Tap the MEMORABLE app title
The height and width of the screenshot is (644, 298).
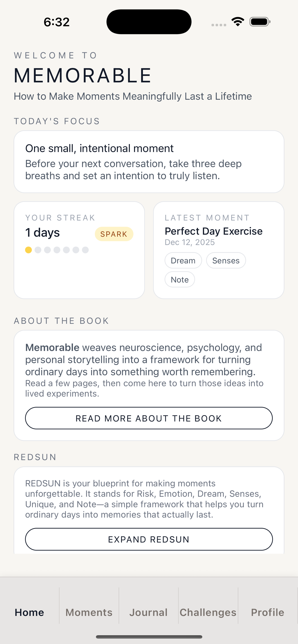[x=83, y=76]
